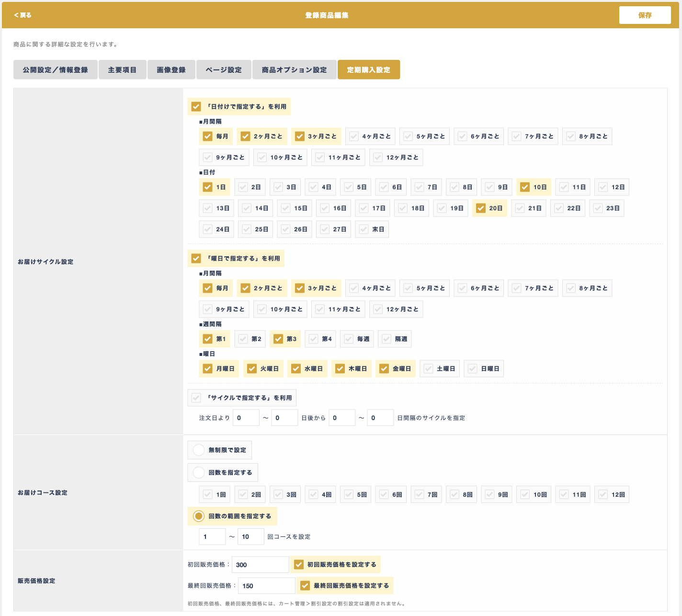Check the 隔週 week interval checkbox

387,339
